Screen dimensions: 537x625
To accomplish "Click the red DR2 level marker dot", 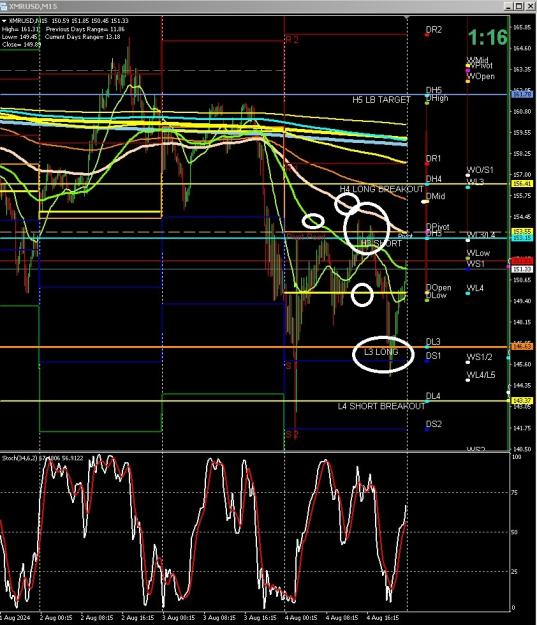I will (427, 35).
